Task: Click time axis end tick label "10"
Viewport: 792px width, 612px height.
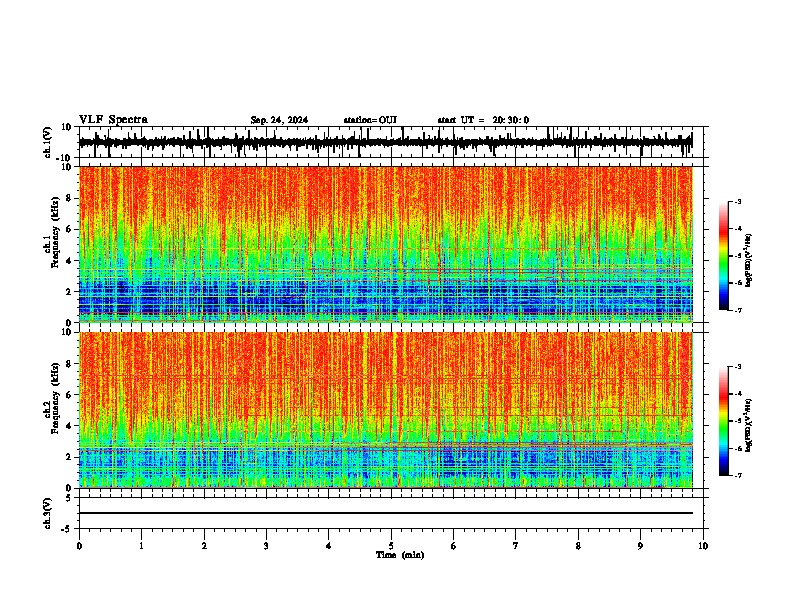Action: [703, 546]
